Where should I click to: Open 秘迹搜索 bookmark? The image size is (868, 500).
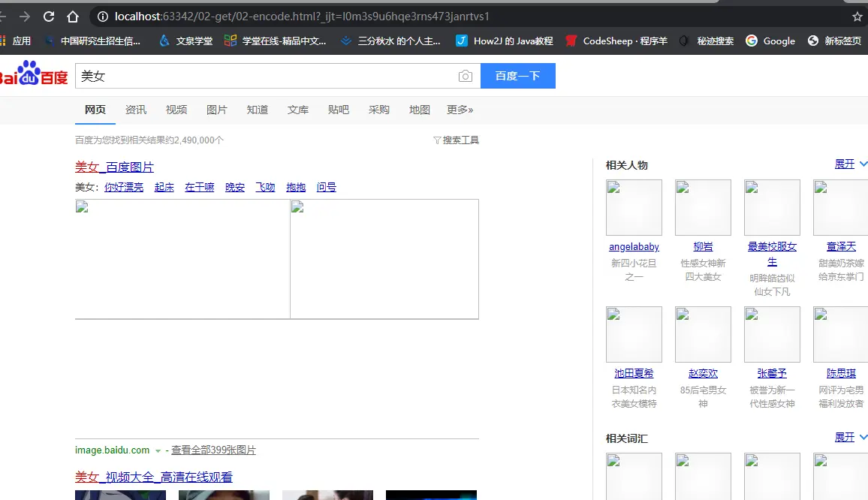click(x=707, y=41)
